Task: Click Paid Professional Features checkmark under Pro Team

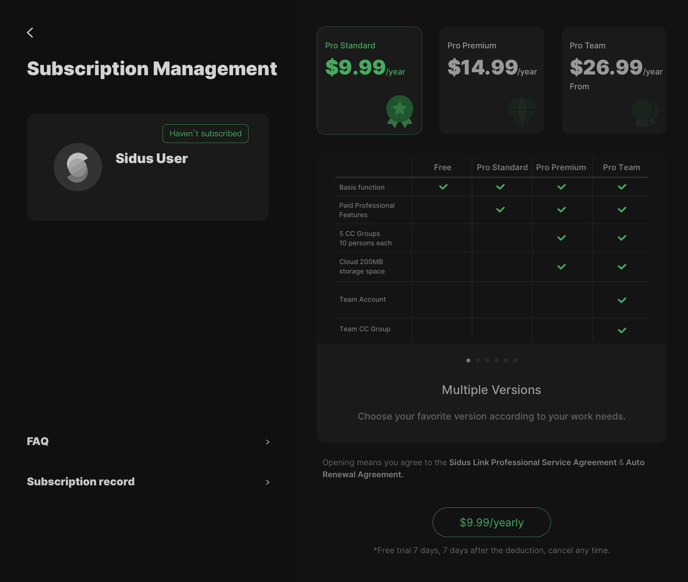Action: click(x=622, y=210)
